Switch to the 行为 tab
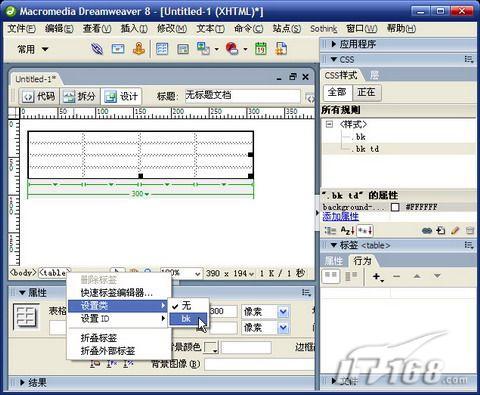Image resolution: width=480 pixels, height=395 pixels. pyautogui.click(x=362, y=261)
